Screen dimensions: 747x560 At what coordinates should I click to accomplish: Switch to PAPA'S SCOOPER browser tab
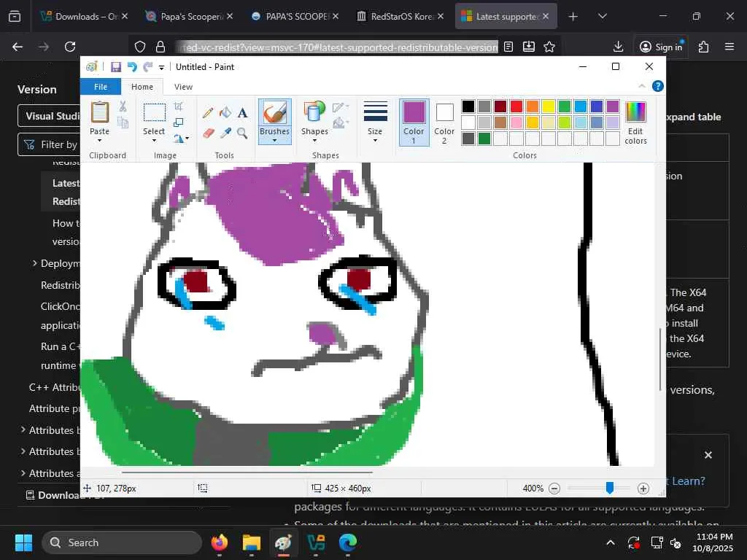coord(295,17)
